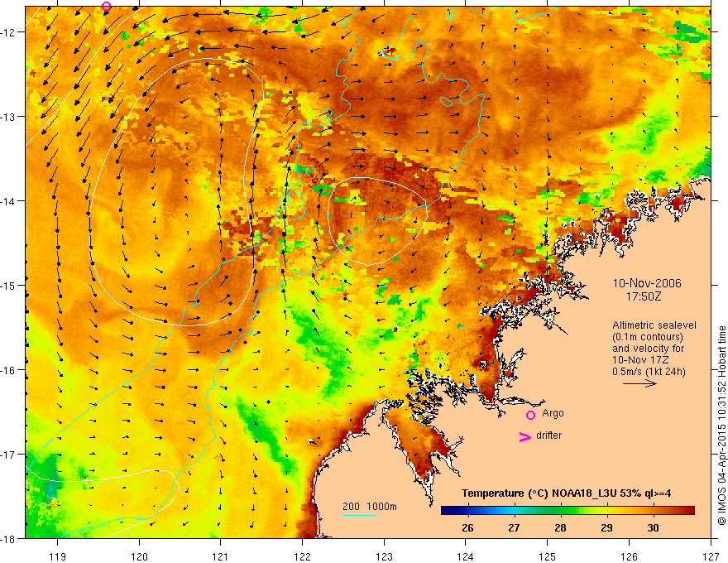Click the color bar value 26
Viewport: 728px width, 563px height.
[467, 528]
